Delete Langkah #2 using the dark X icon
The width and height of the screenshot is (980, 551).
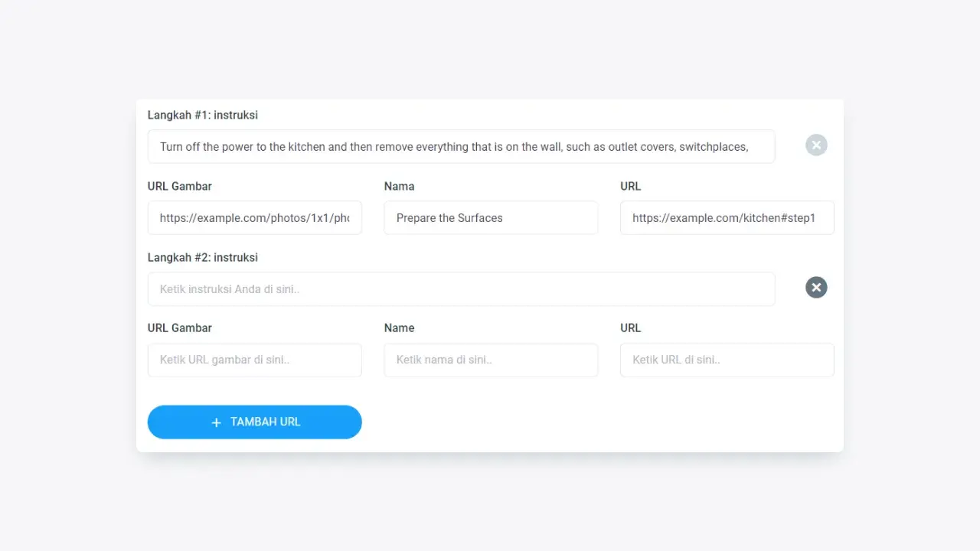coord(816,287)
